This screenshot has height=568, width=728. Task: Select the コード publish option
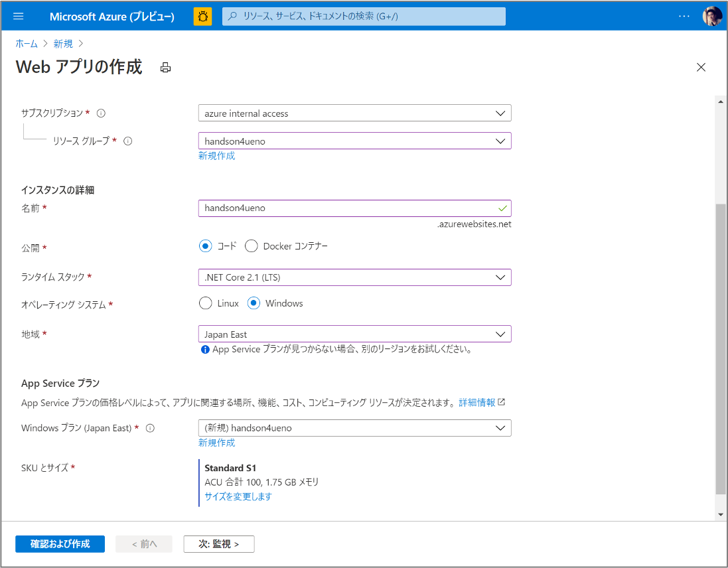pyautogui.click(x=205, y=246)
